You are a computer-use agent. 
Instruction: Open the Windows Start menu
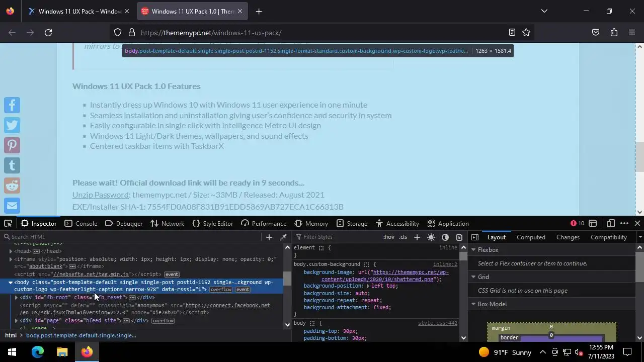coord(12,352)
